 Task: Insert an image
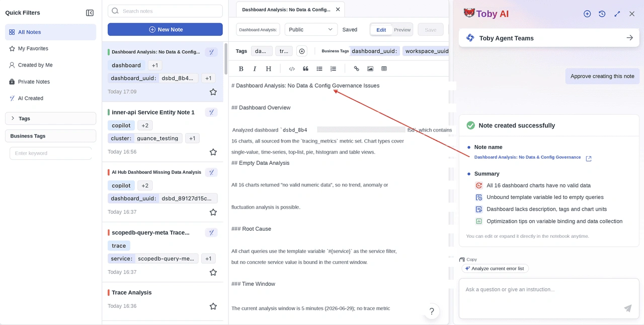point(370,69)
